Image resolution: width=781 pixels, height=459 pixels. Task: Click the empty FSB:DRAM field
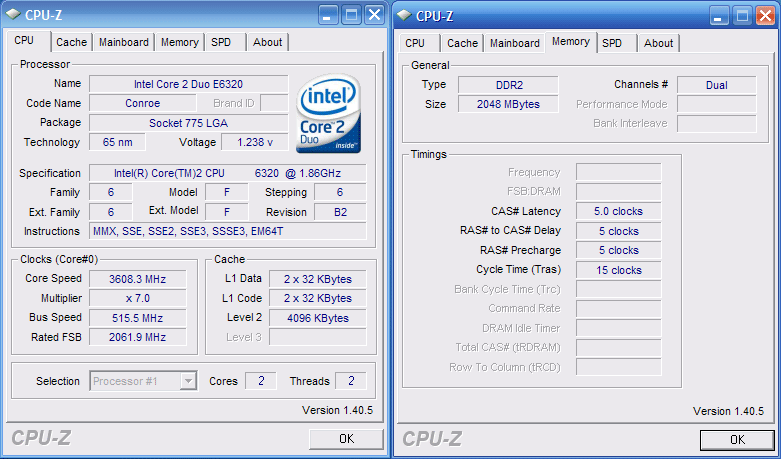619,191
